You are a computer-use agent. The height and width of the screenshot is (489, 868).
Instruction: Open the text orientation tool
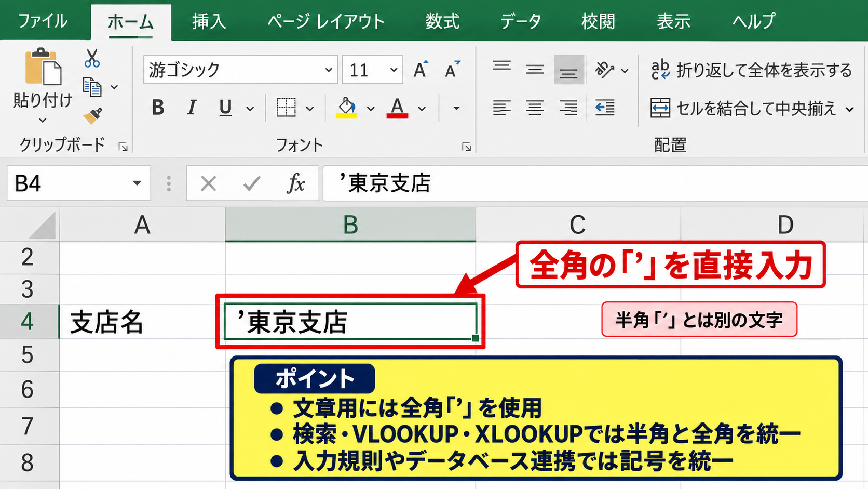(604, 70)
